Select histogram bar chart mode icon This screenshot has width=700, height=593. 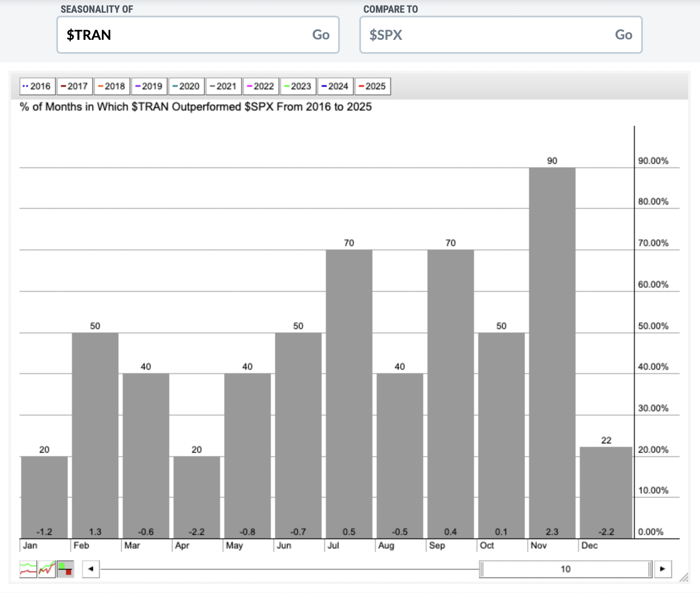[x=65, y=569]
